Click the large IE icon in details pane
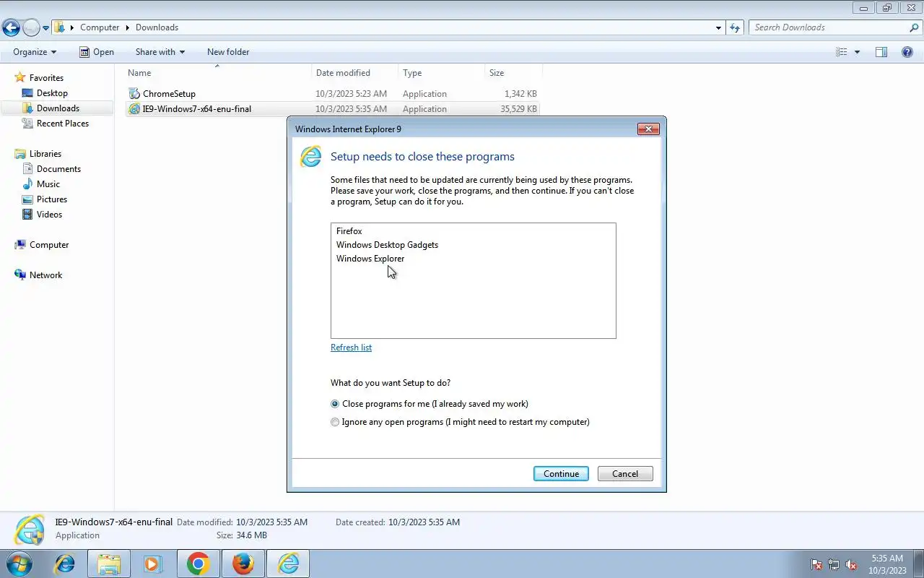This screenshot has height=578, width=924. pyautogui.click(x=29, y=530)
